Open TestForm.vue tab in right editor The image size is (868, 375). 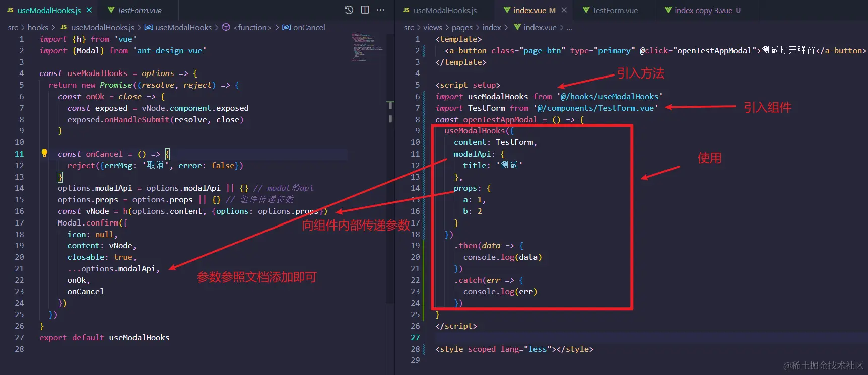[615, 10]
